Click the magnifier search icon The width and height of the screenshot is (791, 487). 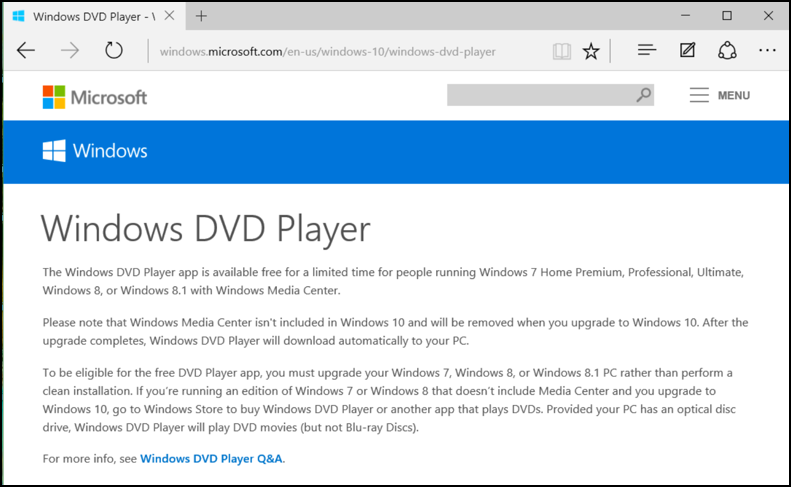tap(643, 95)
